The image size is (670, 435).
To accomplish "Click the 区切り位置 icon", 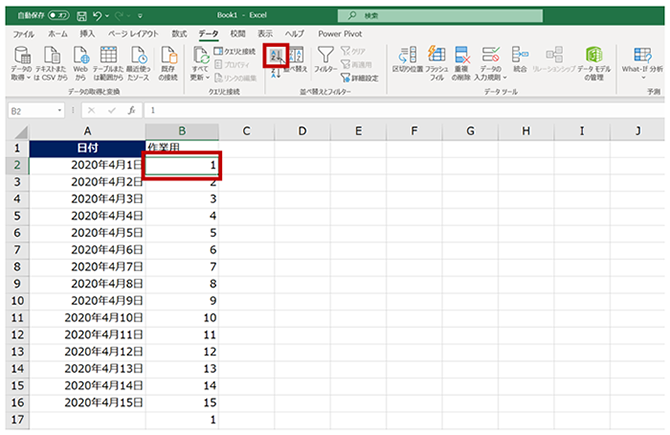I will pos(408,60).
